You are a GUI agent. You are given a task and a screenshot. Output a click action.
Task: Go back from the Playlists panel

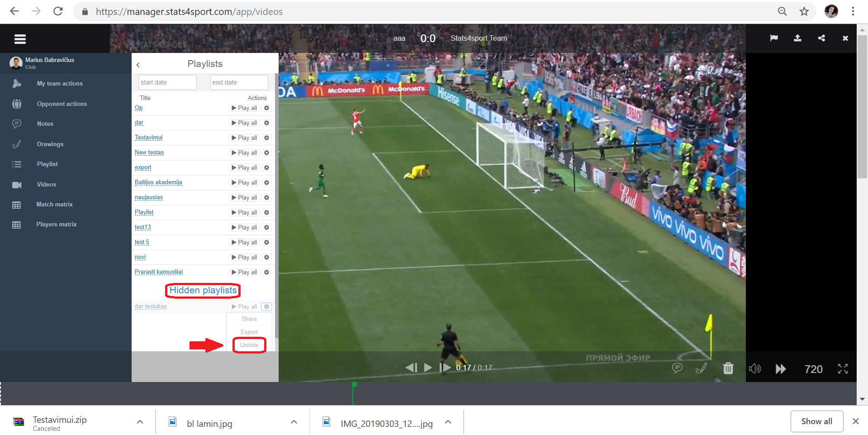click(x=138, y=65)
